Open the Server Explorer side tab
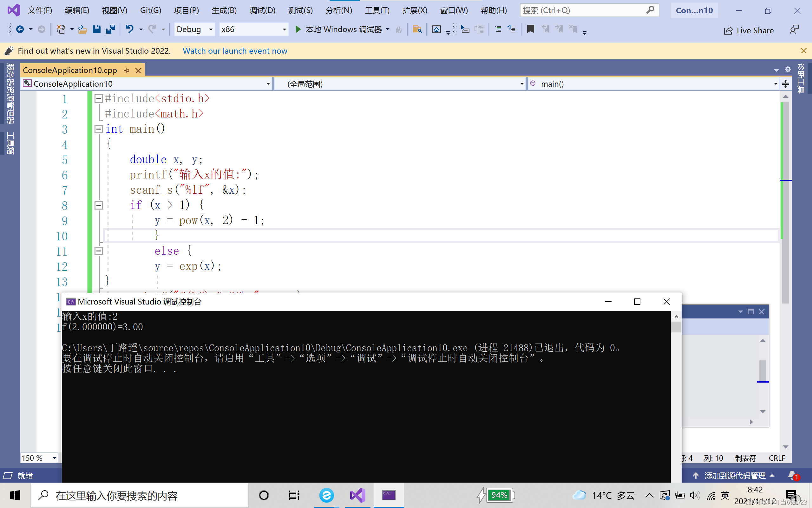812x508 pixels. [x=10, y=93]
